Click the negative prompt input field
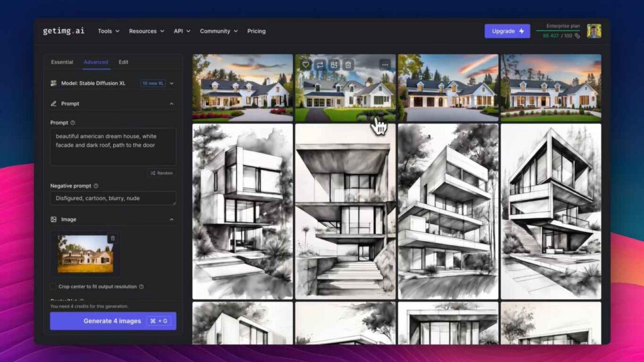Screen dimensions: 644x362 tap(113, 198)
